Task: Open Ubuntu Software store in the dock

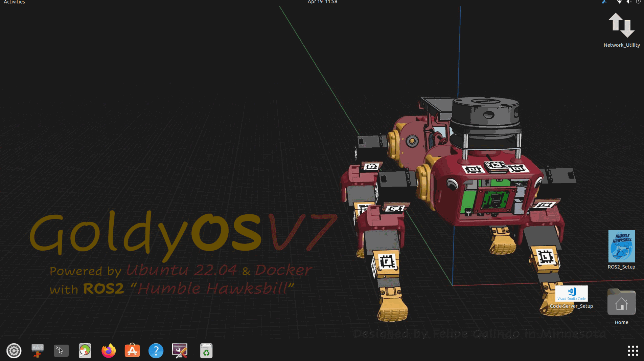Action: coord(132,351)
